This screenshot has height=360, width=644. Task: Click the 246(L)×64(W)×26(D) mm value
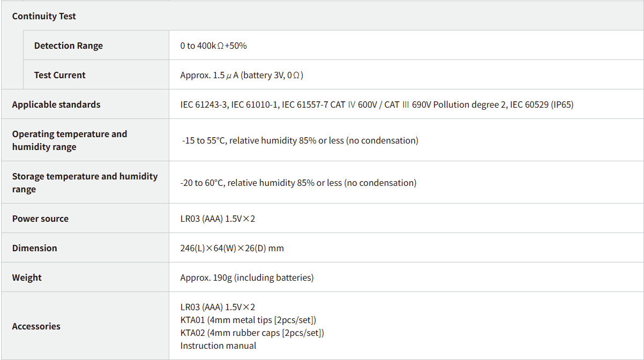232,248
